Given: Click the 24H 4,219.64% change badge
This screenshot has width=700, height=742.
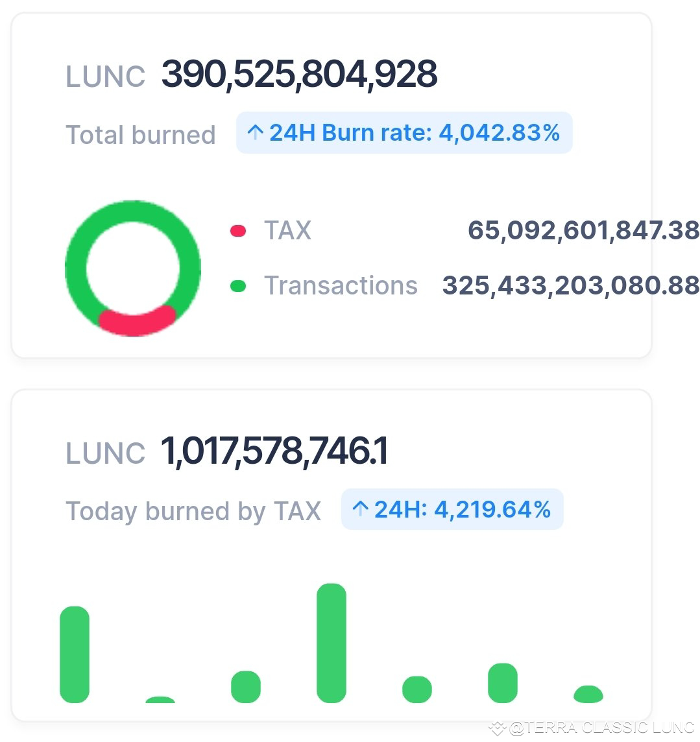Looking at the screenshot, I should click(452, 509).
